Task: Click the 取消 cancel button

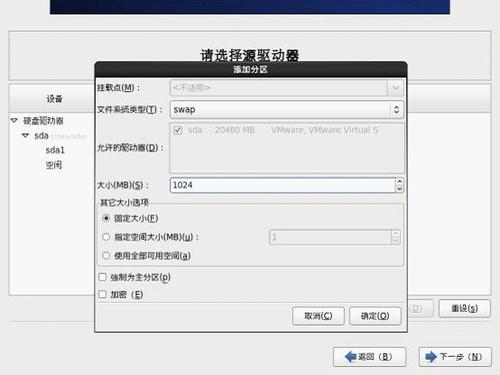Action: (x=318, y=316)
